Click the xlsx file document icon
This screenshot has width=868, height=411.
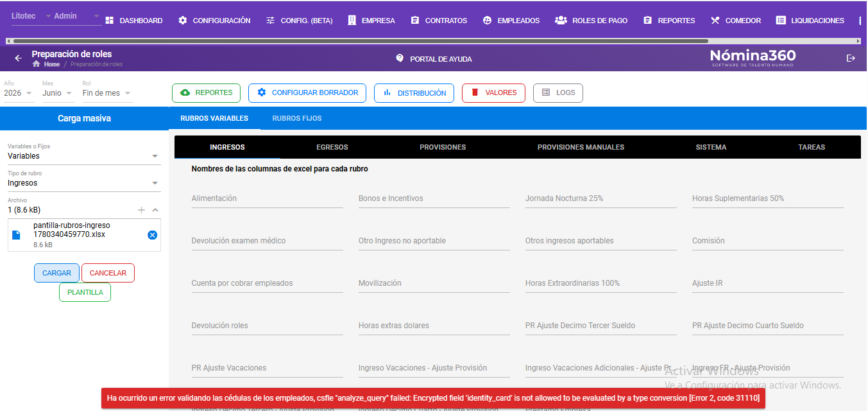click(17, 235)
